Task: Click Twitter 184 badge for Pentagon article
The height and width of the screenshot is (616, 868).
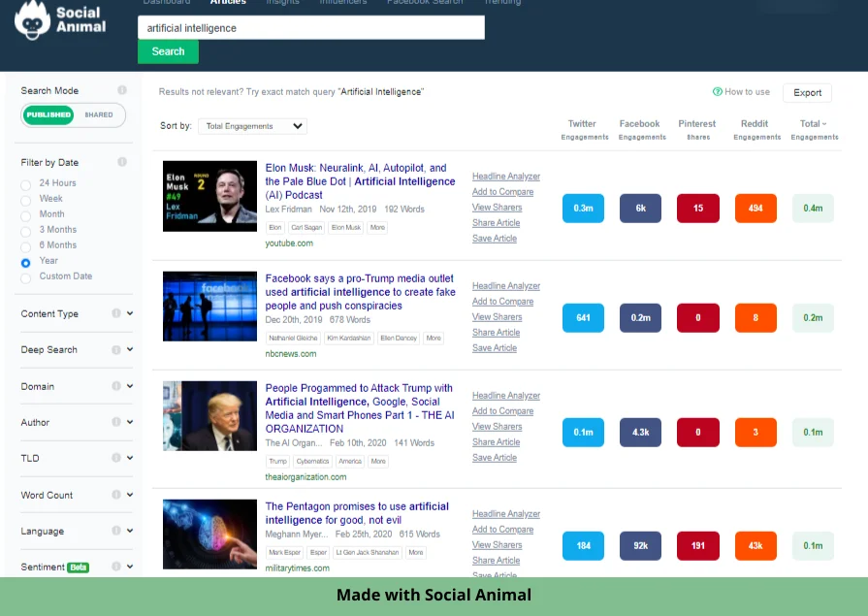Action: tap(583, 545)
